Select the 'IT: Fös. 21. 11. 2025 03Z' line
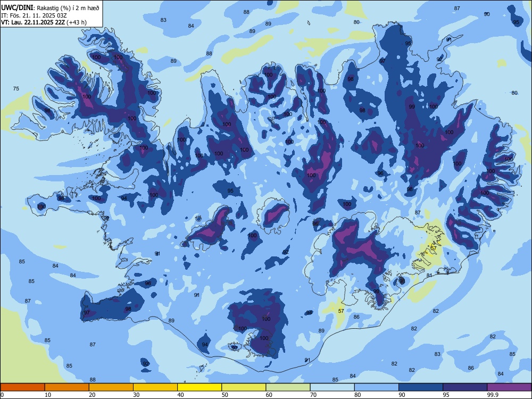 (x=34, y=15)
